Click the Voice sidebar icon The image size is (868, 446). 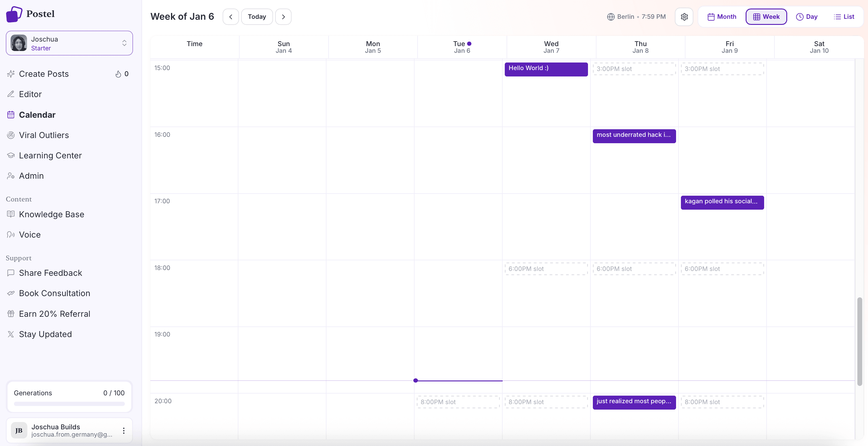(x=11, y=235)
